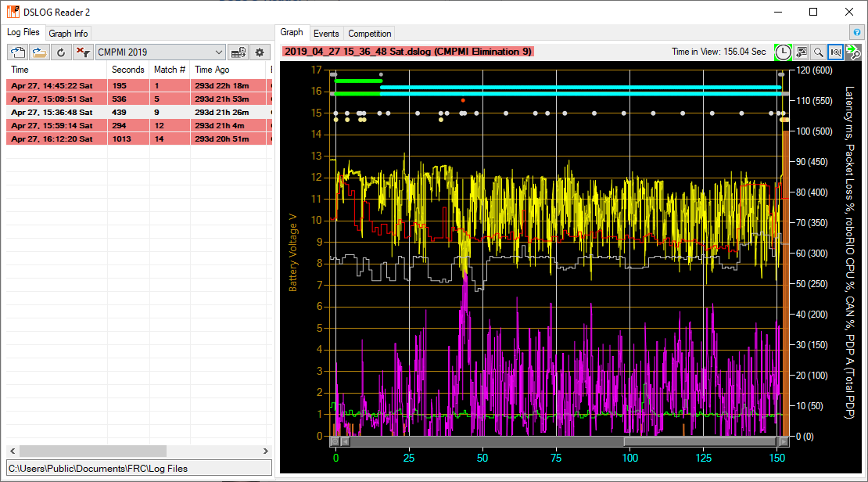Click the log list horizontal scrollbar thumb
Viewport: 868px width, 482px height.
[x=92, y=451]
